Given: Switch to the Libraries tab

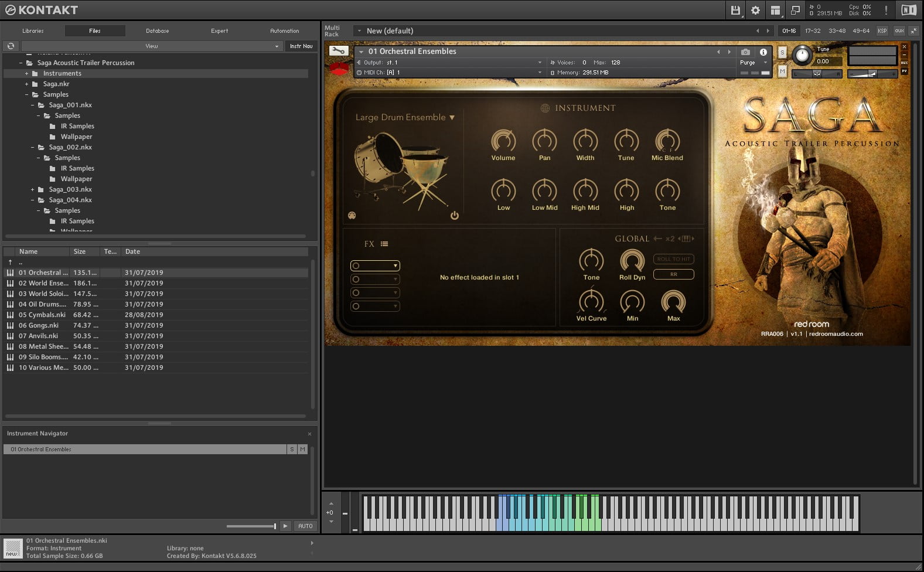Looking at the screenshot, I should point(33,30).
